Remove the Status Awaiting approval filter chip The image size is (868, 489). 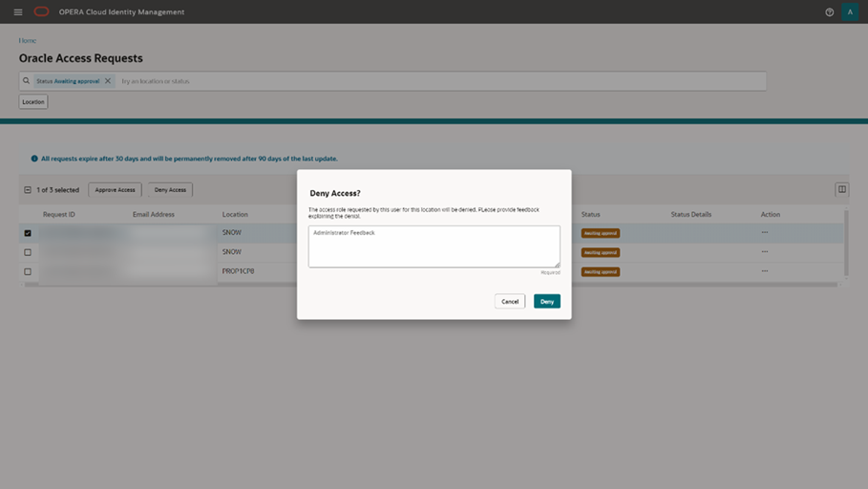[x=108, y=81]
